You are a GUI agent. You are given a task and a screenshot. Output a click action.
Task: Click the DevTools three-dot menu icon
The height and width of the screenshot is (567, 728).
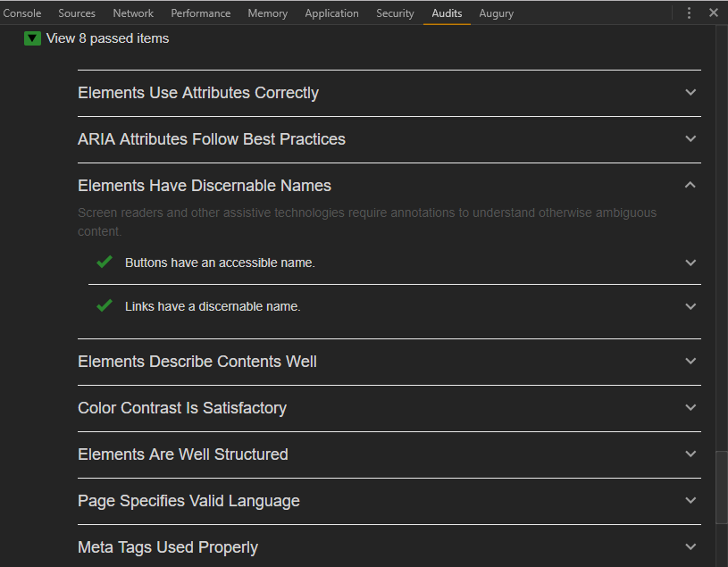click(x=689, y=13)
